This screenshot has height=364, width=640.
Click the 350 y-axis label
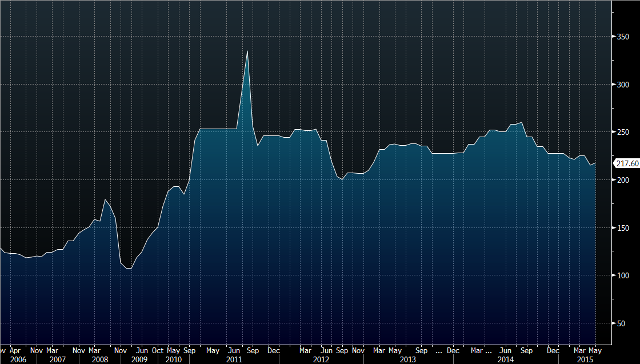tap(622, 37)
